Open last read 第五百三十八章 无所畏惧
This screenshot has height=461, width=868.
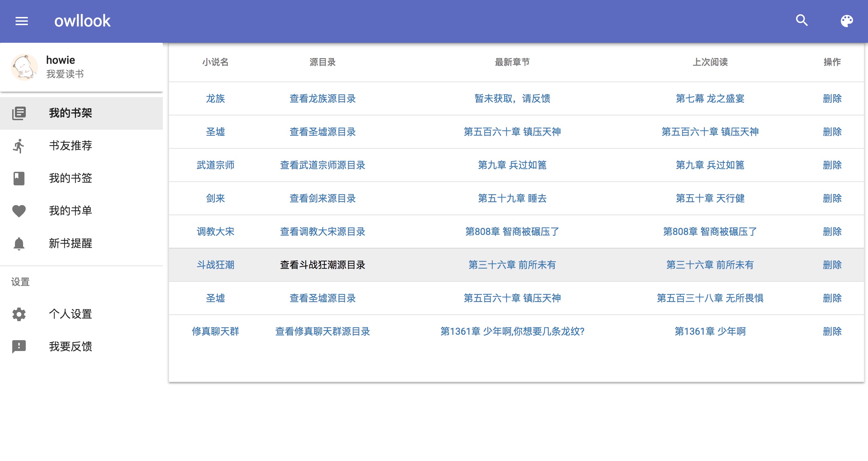710,298
